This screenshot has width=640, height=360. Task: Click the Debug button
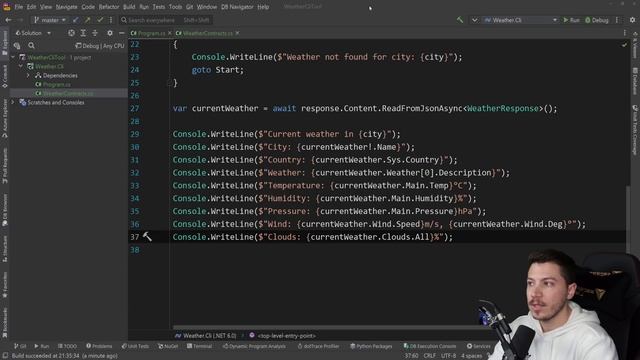coord(597,20)
